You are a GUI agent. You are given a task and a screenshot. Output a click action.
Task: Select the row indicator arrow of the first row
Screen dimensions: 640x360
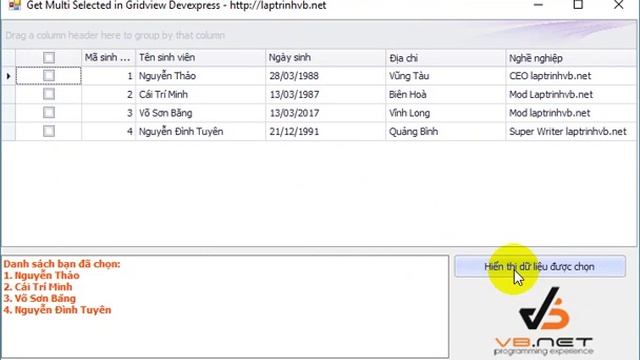coord(9,76)
